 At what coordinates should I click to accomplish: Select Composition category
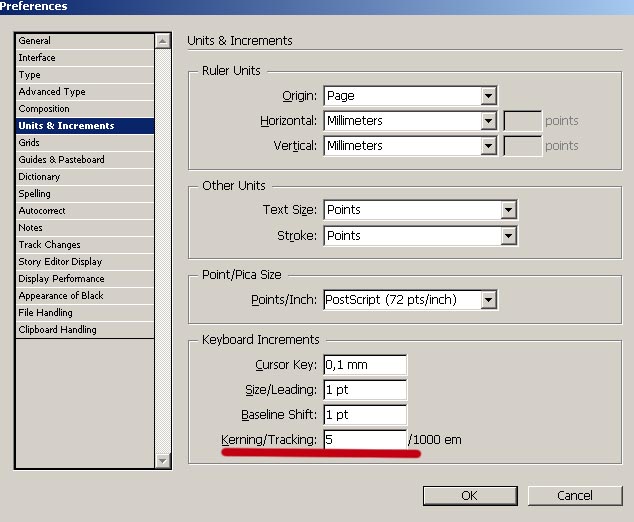tap(85, 109)
